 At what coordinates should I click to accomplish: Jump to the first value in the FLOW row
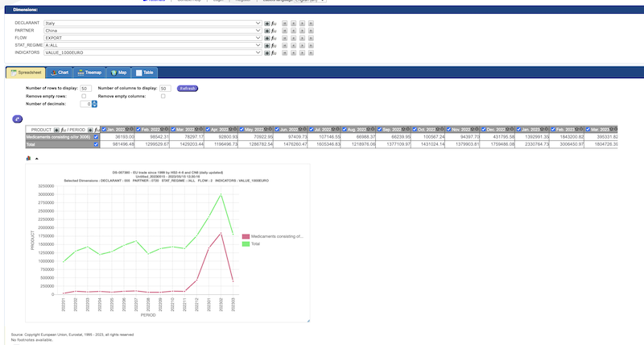tap(285, 38)
